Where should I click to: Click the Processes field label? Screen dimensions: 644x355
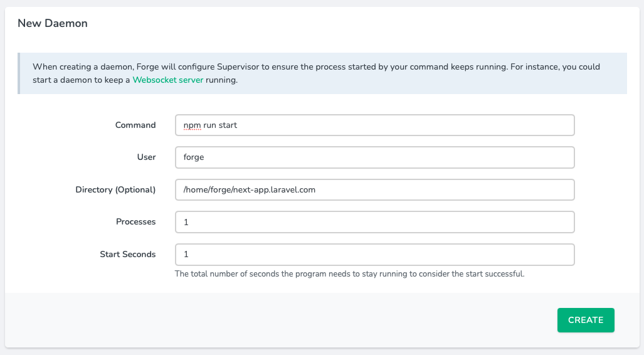(x=135, y=222)
